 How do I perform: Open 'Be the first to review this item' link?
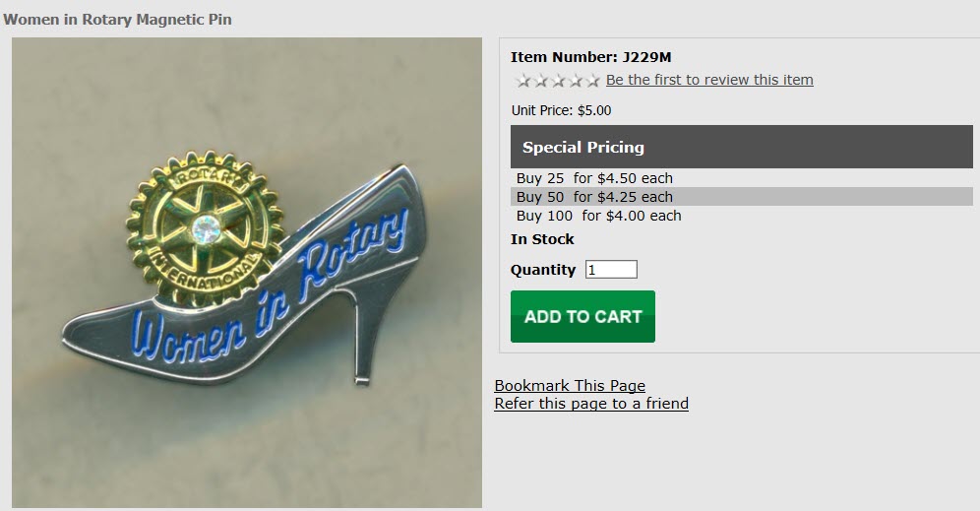(709, 80)
